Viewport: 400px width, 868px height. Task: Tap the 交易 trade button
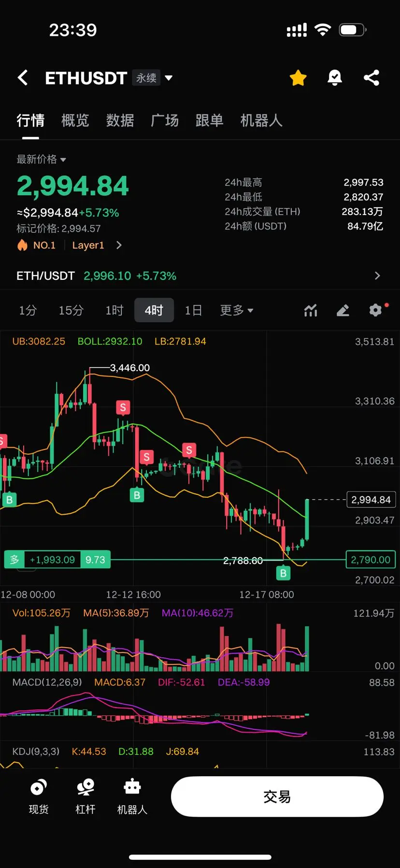click(x=277, y=796)
